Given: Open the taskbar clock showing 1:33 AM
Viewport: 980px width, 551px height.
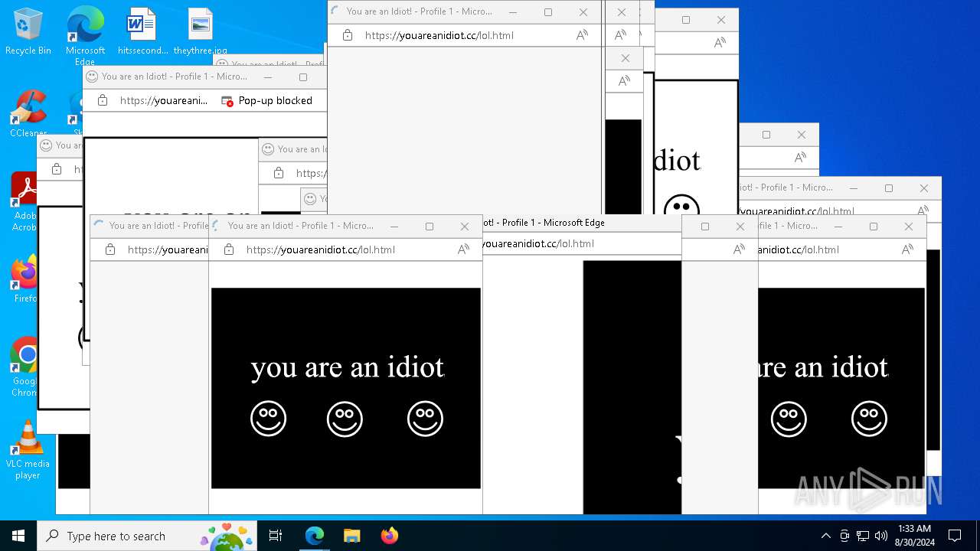Looking at the screenshot, I should (x=913, y=536).
